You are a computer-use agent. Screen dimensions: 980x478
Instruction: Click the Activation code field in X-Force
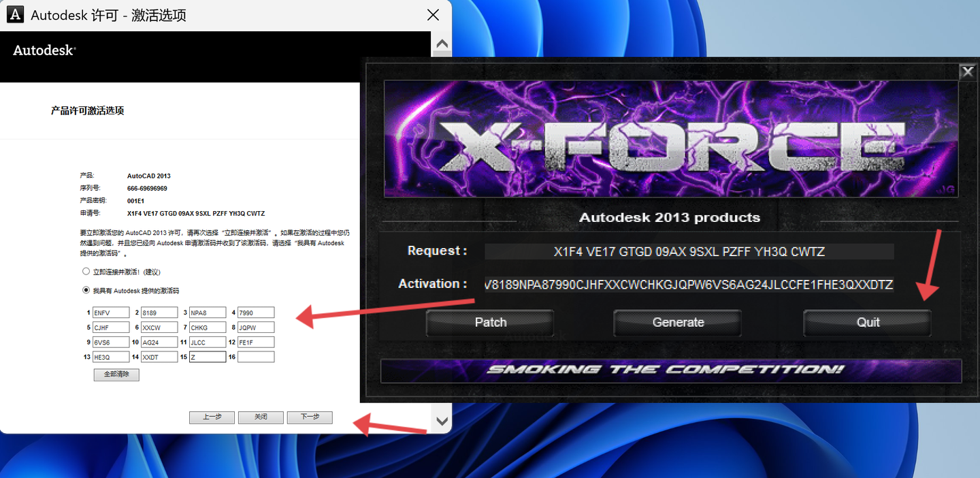[x=689, y=284]
